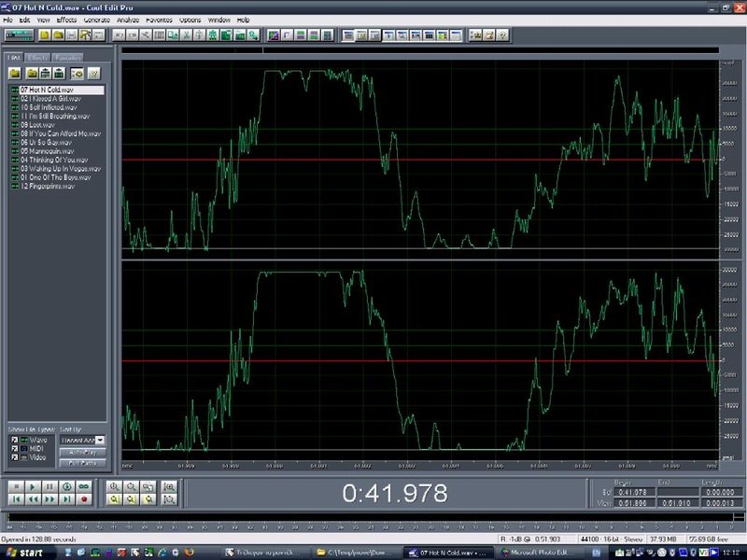747x560 pixels.
Task: Click the Zoom In Horizontally magnifier
Action: [114, 486]
